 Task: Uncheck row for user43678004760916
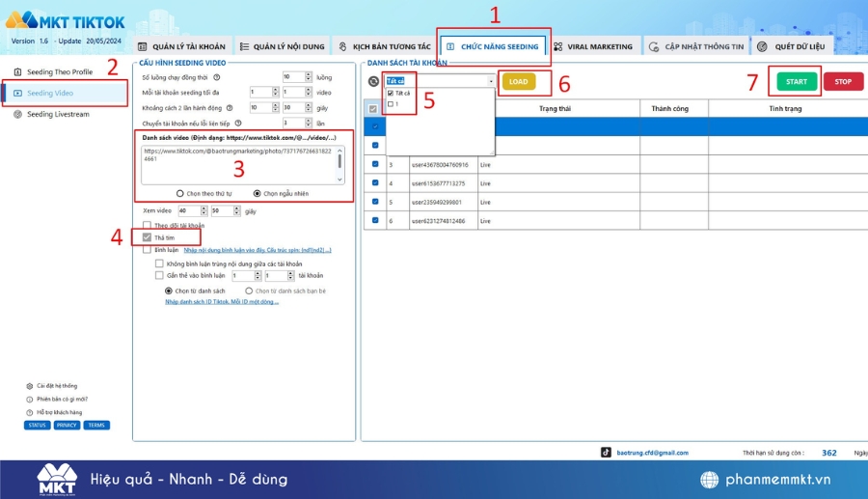[375, 164]
